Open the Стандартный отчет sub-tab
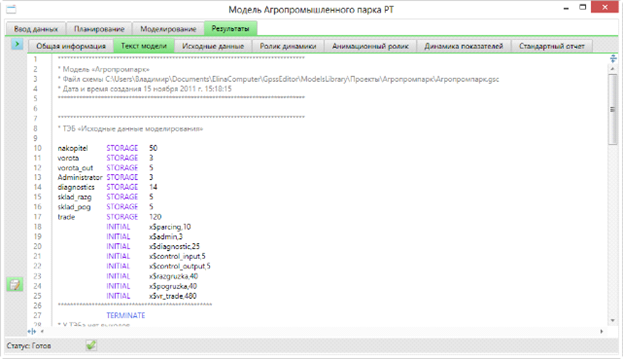This screenshot has width=624, height=360. pyautogui.click(x=552, y=46)
